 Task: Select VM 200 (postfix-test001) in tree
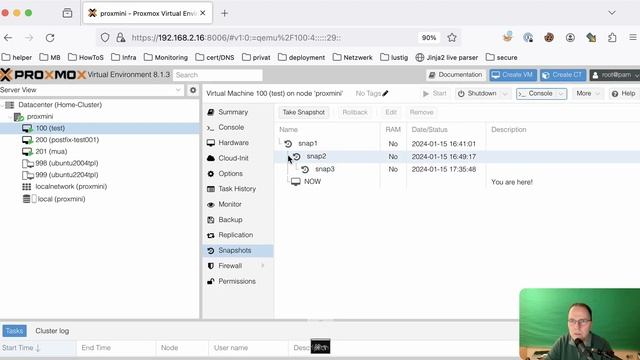click(67, 140)
